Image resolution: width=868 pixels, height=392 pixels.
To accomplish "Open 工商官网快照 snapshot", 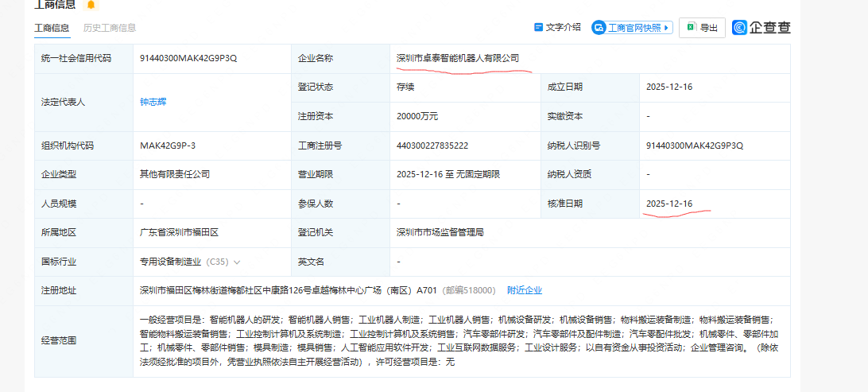I will coord(632,28).
